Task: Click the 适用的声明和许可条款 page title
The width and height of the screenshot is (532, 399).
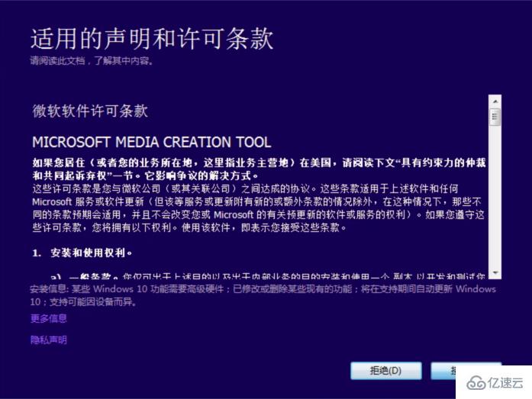Action: tap(152, 39)
